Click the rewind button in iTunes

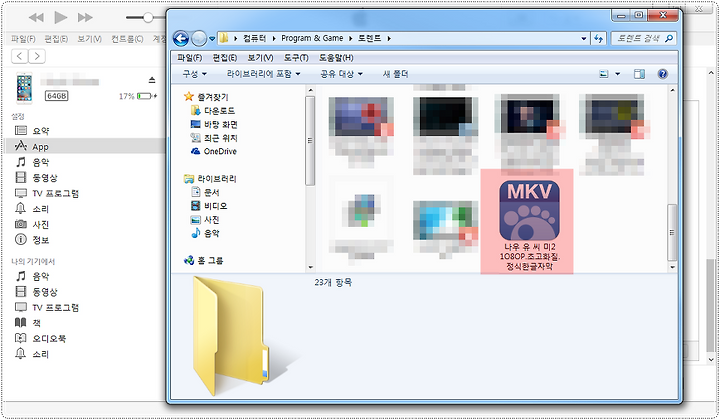coord(36,18)
